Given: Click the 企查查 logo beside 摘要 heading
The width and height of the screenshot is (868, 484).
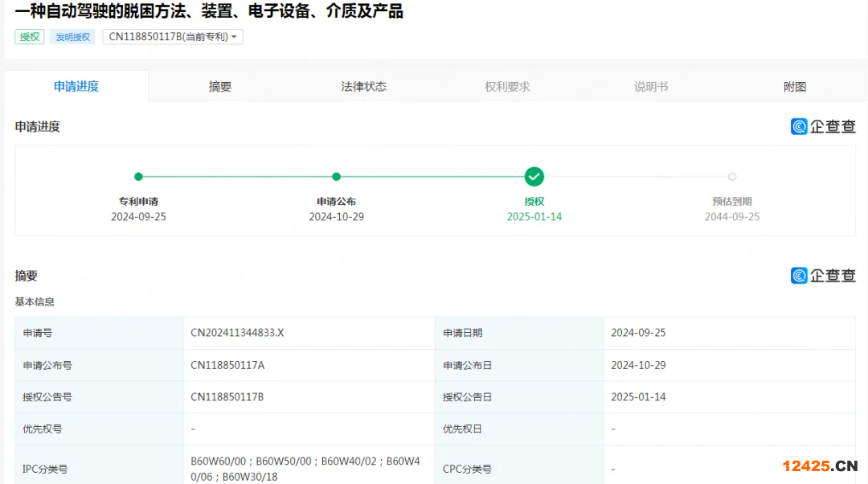Looking at the screenshot, I should [x=823, y=276].
